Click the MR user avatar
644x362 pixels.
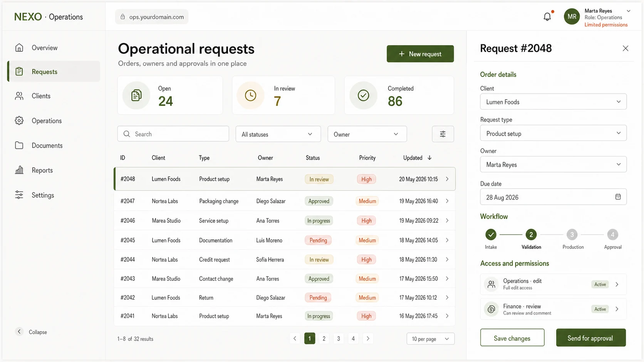[x=572, y=17]
